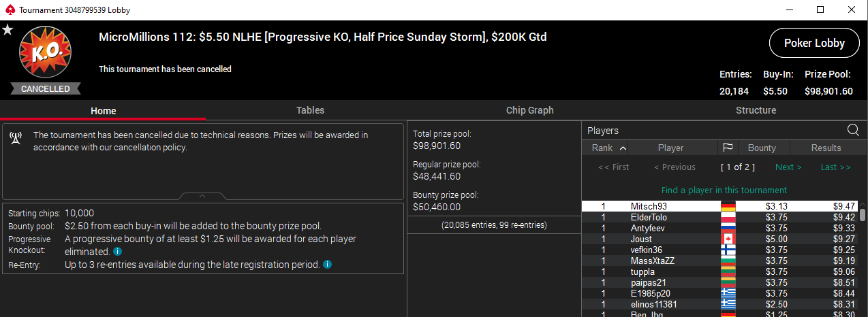Image resolution: width=868 pixels, height=317 pixels.
Task: Click the Progressive Knockout info icon
Action: [117, 252]
